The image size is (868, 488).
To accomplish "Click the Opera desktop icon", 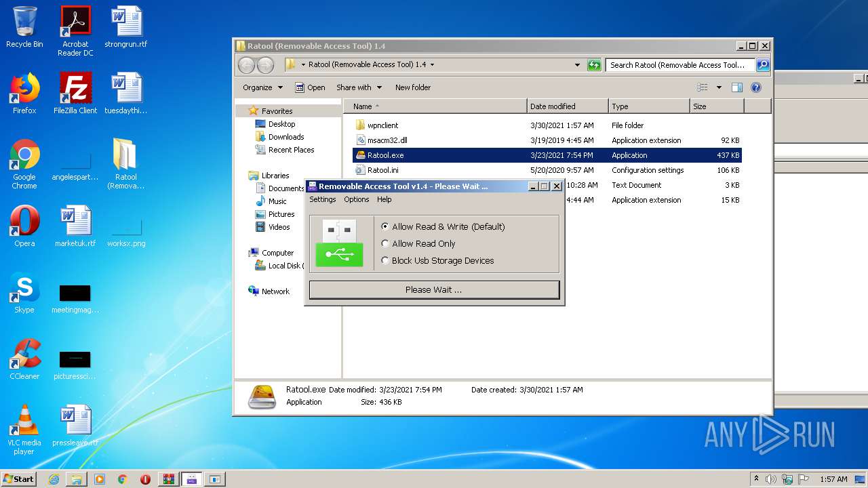I will click(x=24, y=226).
